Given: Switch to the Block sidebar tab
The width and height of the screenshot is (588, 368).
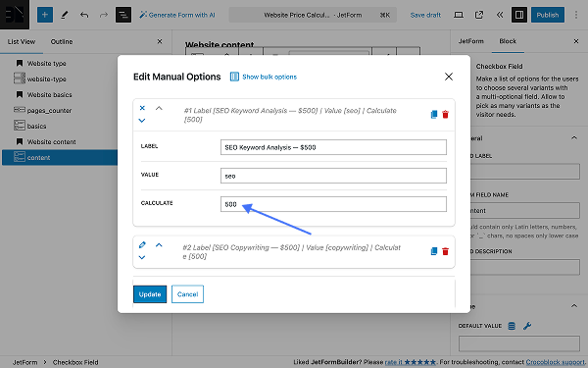Looking at the screenshot, I should (508, 41).
